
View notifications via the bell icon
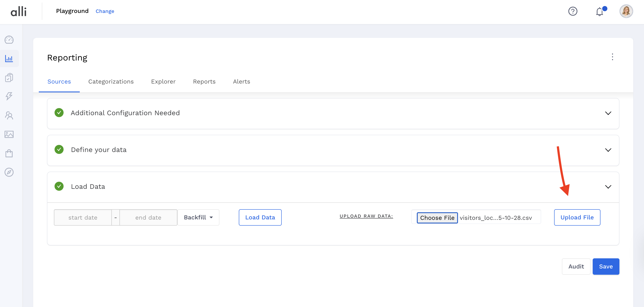click(x=600, y=11)
